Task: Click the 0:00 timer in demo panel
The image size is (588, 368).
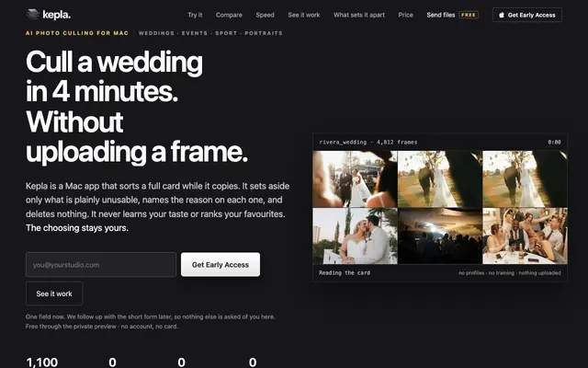Action: point(554,143)
